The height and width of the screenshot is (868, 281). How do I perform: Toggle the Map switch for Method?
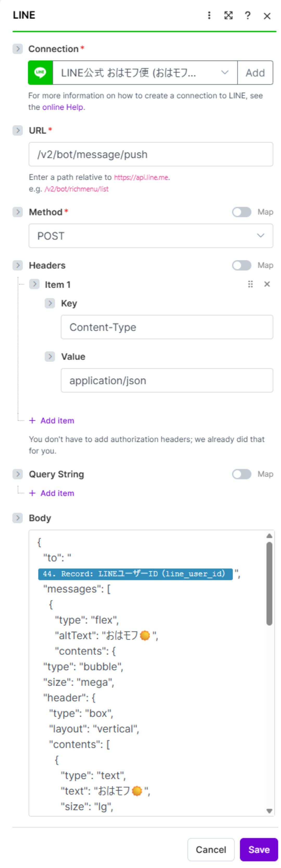(x=241, y=212)
